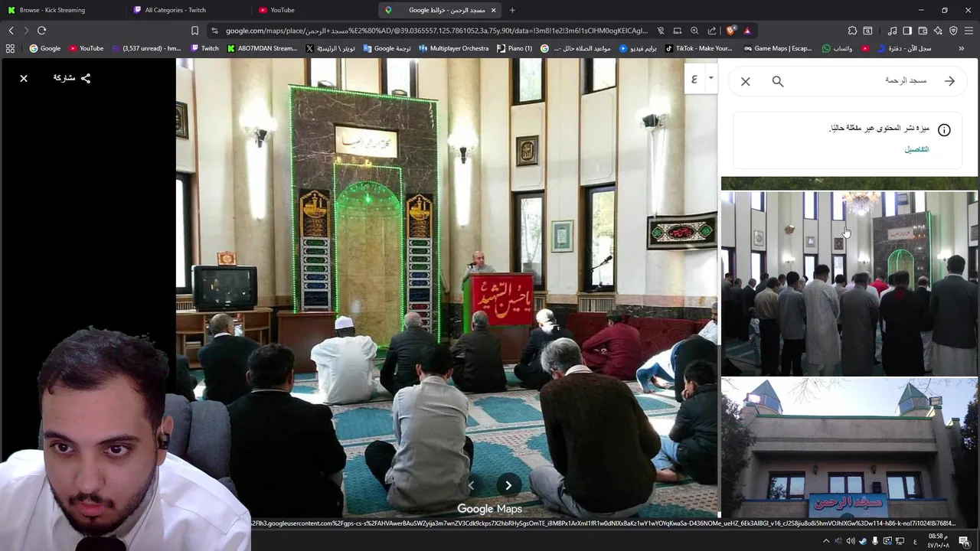The width and height of the screenshot is (980, 551).
Task: Open the Brave Wallet icon
Action: click(x=923, y=31)
